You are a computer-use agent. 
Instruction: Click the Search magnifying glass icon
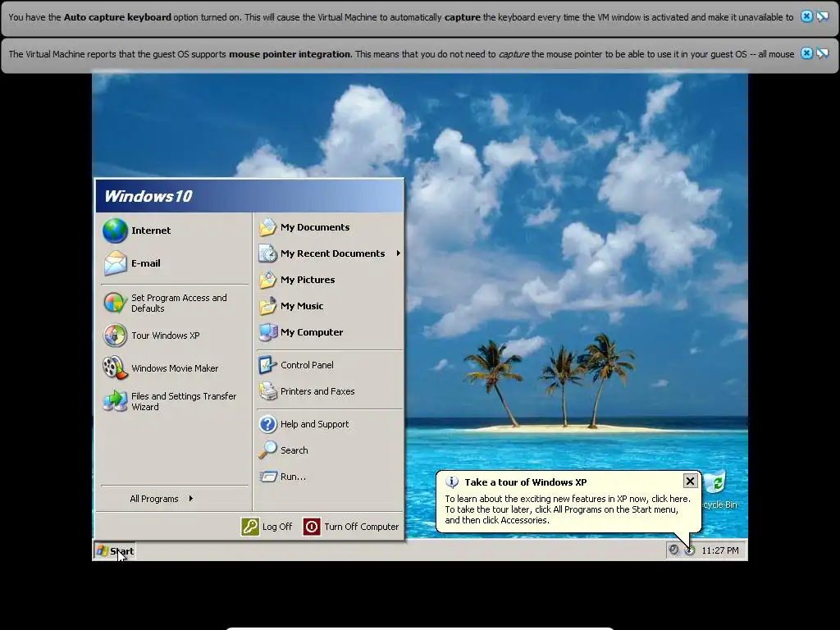268,450
